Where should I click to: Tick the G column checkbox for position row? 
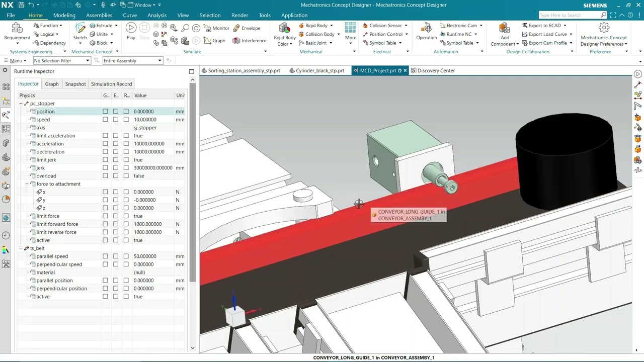tap(105, 112)
